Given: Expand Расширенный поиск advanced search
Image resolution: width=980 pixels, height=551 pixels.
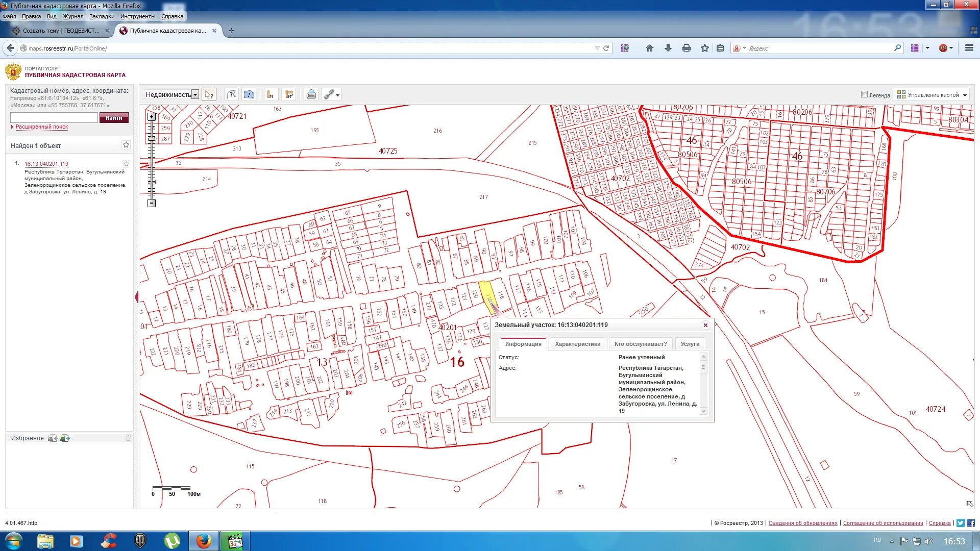Looking at the screenshot, I should pyautogui.click(x=41, y=127).
